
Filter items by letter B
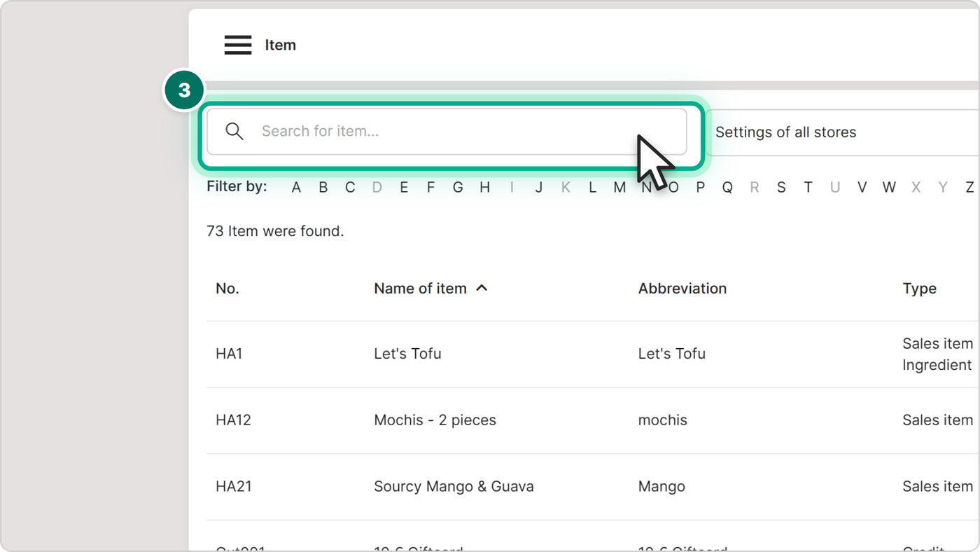pos(323,187)
